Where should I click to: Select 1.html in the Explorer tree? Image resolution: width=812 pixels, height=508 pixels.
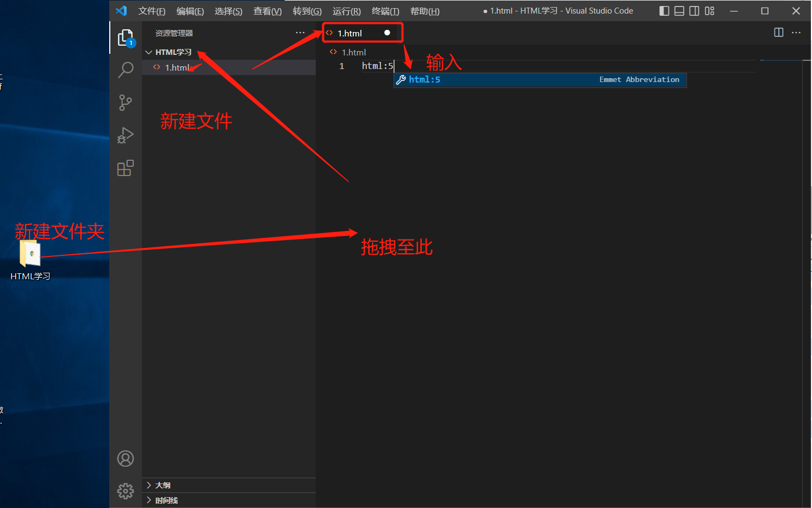point(229,67)
